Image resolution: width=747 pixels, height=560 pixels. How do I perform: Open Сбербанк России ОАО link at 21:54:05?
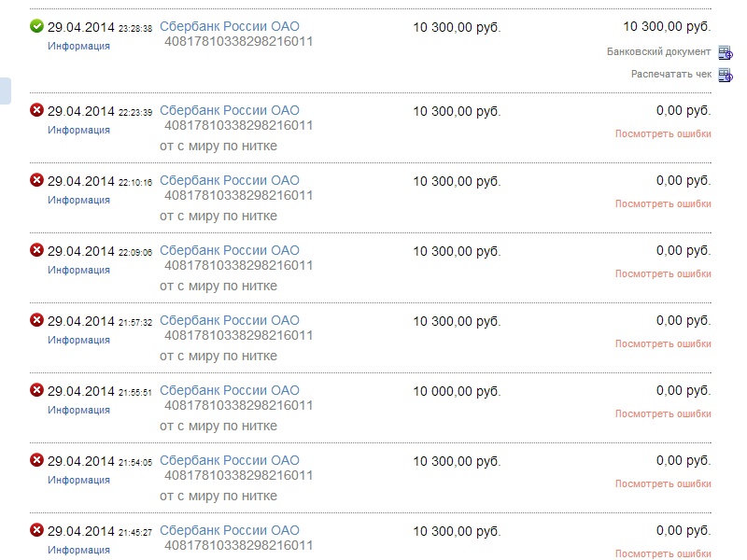229,460
